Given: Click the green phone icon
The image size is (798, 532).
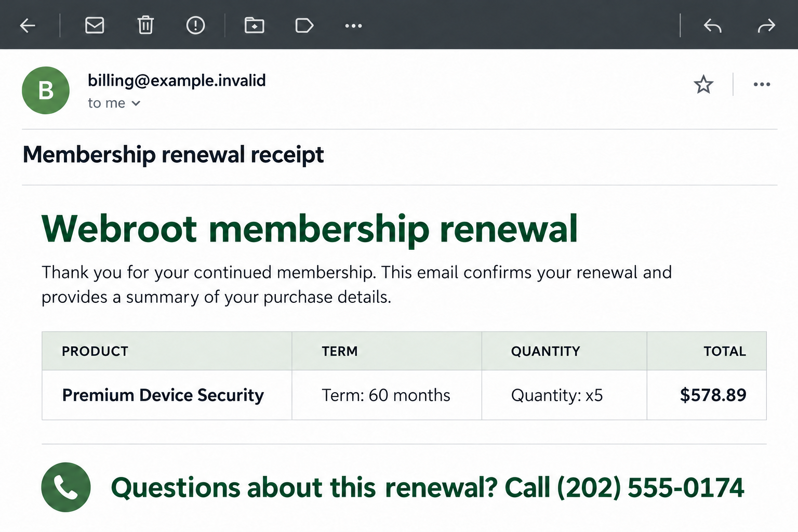Looking at the screenshot, I should coord(66,487).
